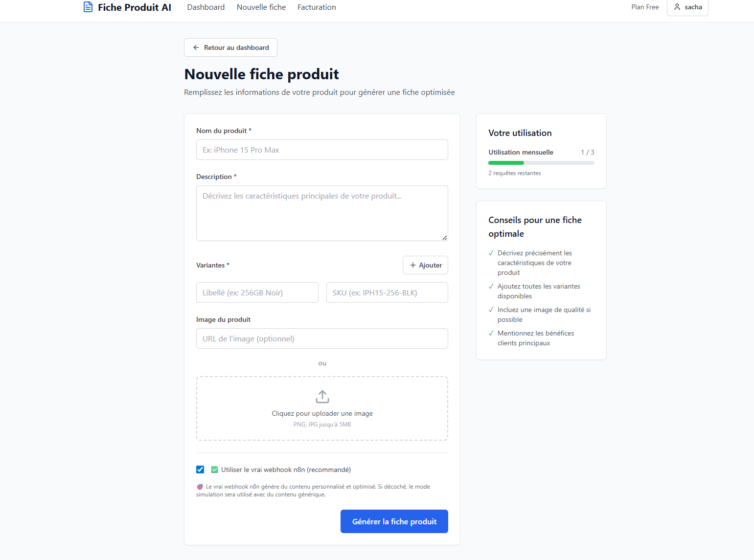Click the checkmark icon beside 'Décrivez précisément' tip
This screenshot has height=560, width=754.
491,253
